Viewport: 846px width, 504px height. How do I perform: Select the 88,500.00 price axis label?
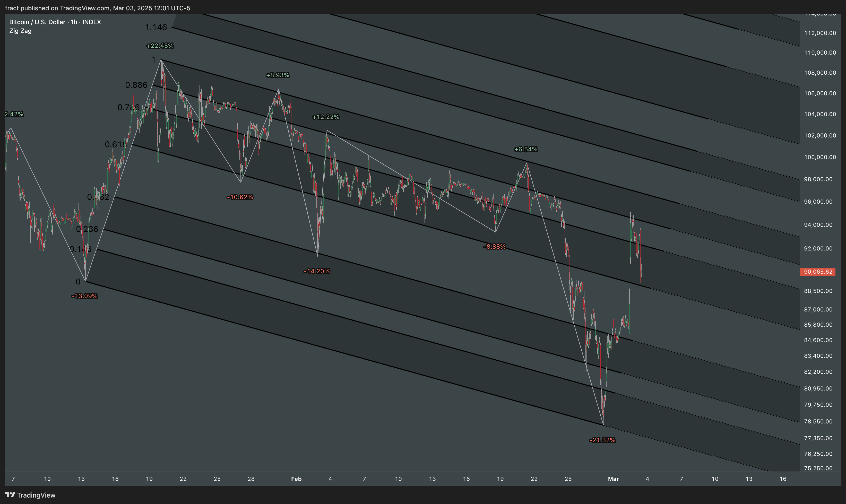tap(818, 291)
